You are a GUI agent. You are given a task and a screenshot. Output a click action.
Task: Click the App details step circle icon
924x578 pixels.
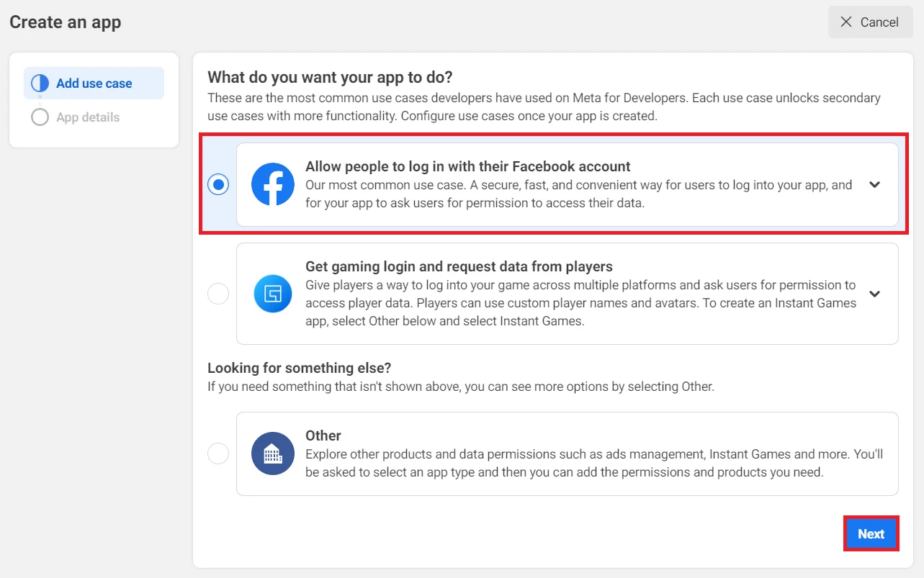pos(40,117)
